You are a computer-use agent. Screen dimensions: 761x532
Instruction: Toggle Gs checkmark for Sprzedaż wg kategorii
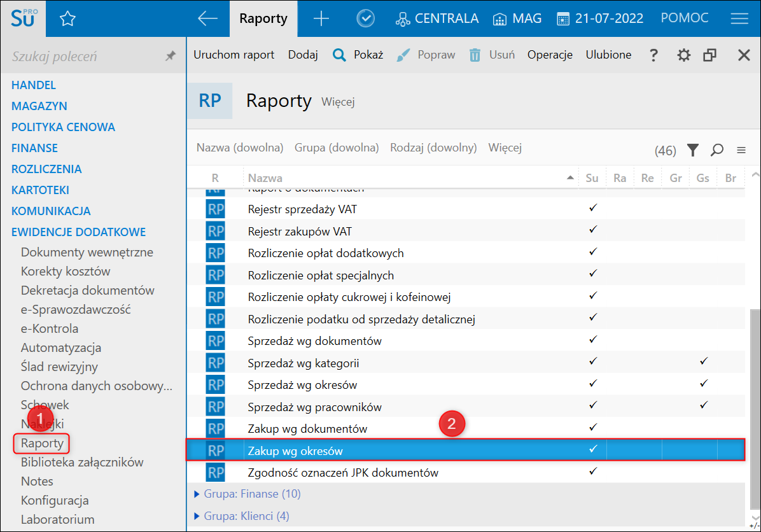point(703,362)
